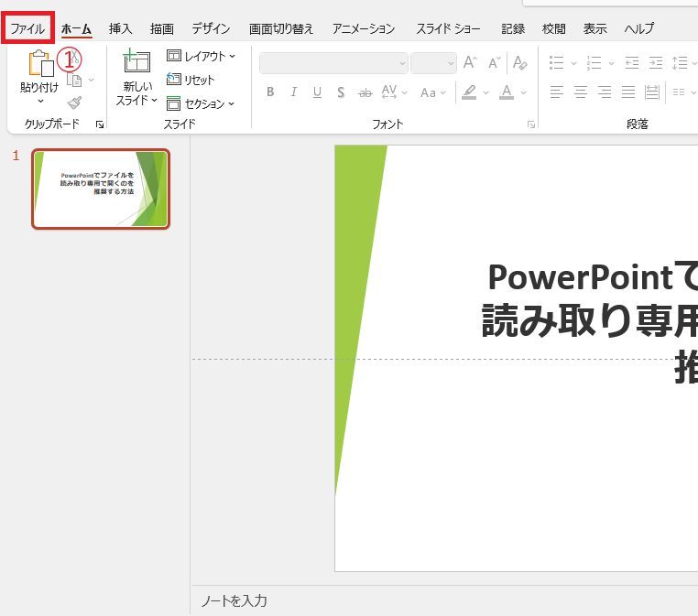Increase the list indent level
698x616 pixels.
click(x=656, y=63)
